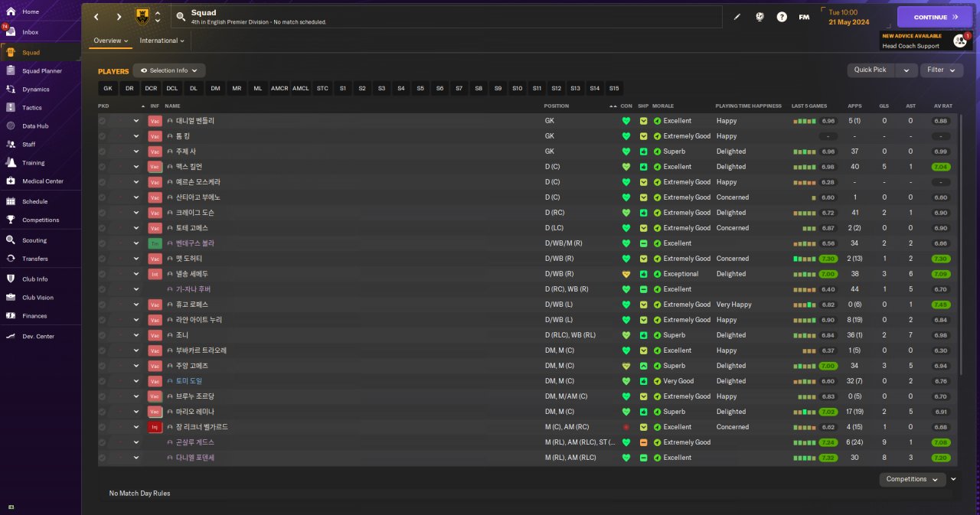Image resolution: width=980 pixels, height=515 pixels.
Task: Click the pencil edit icon in top bar
Action: 737,17
